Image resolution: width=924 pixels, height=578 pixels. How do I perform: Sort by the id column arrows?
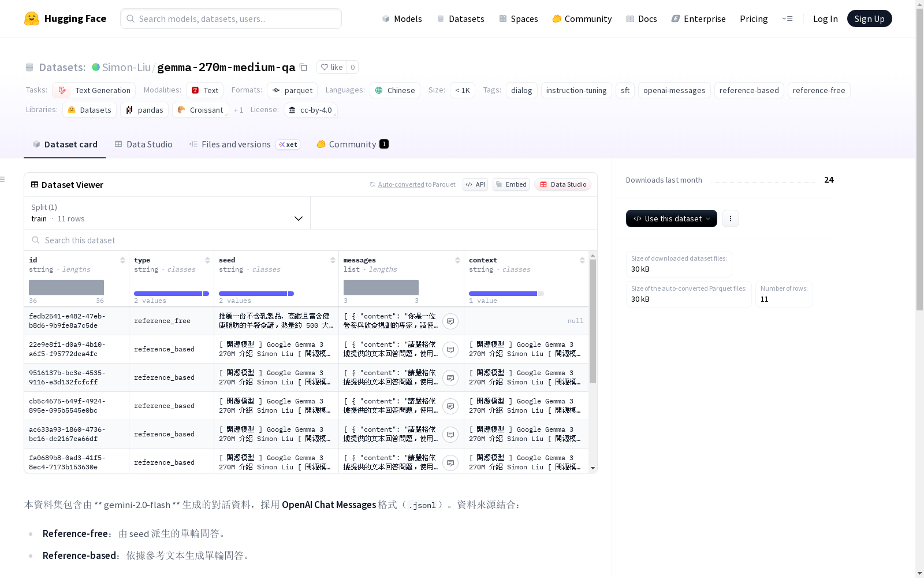point(122,260)
